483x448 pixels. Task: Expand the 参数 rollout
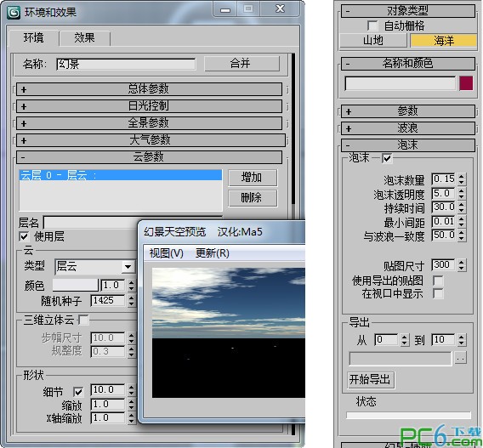pyautogui.click(x=408, y=111)
